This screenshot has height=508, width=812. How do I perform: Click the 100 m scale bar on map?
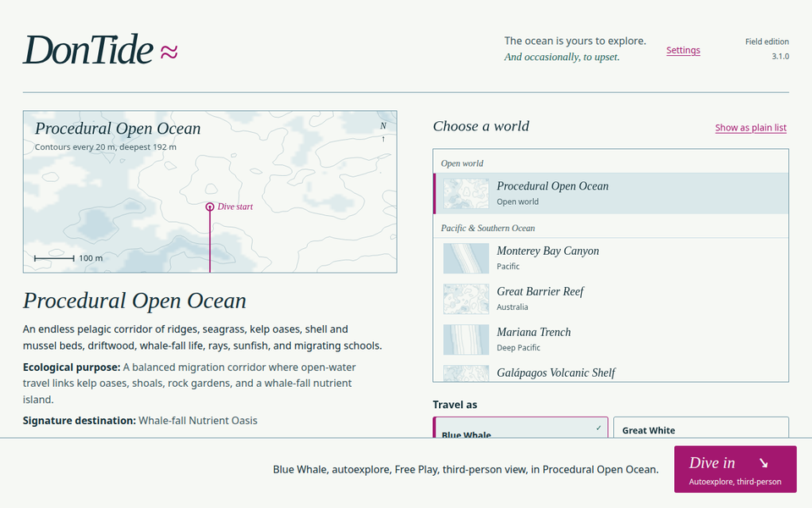(x=54, y=257)
